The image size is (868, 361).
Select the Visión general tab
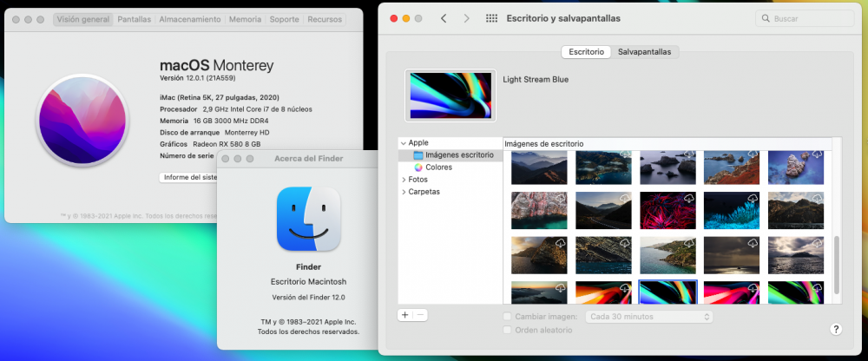click(x=83, y=19)
